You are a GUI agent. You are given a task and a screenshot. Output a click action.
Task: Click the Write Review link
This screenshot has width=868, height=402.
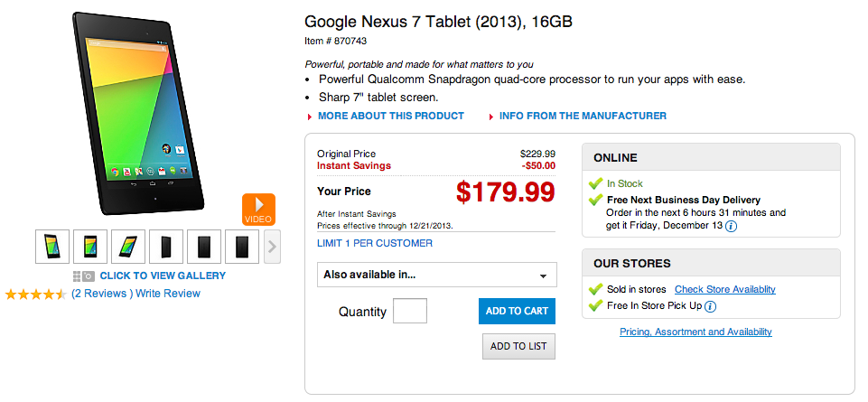168,294
